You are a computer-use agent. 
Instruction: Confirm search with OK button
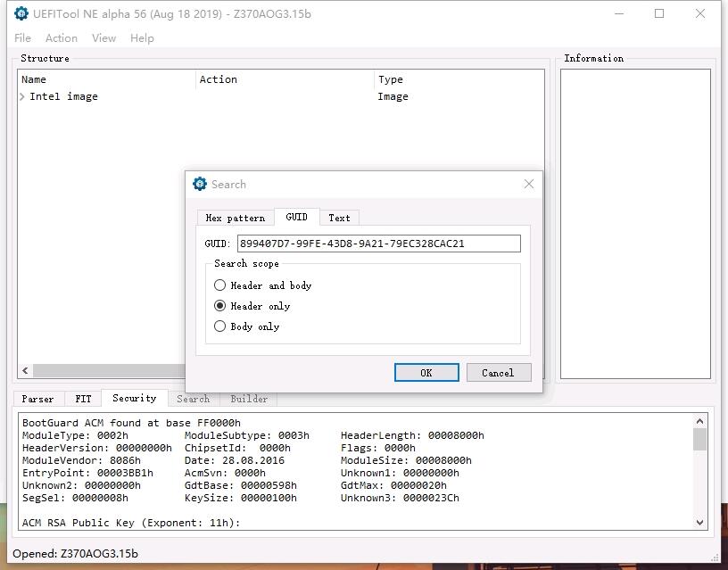(x=426, y=372)
